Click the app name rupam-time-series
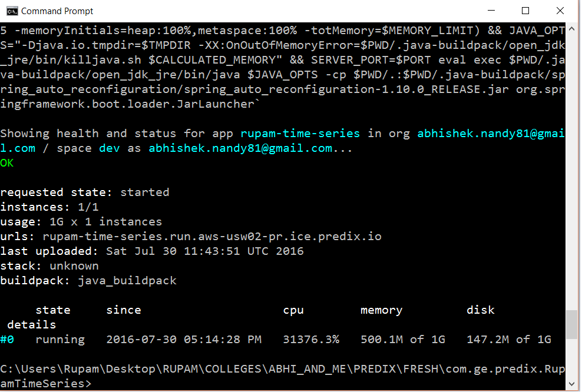The width and height of the screenshot is (582, 392). click(300, 134)
